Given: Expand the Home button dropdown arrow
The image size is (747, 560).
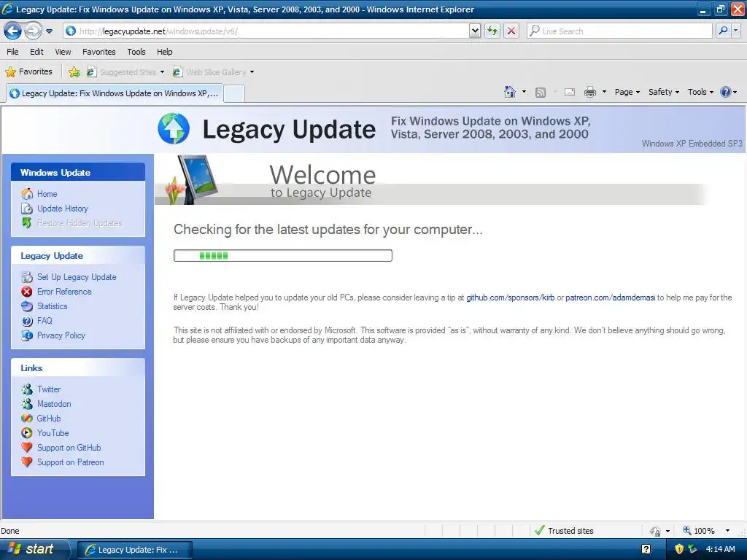Looking at the screenshot, I should 524,92.
